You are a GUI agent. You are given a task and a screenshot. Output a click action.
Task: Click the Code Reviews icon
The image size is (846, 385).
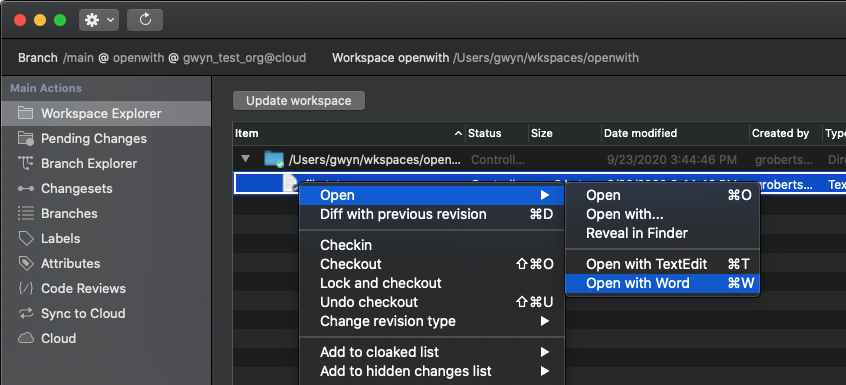pyautogui.click(x=25, y=288)
